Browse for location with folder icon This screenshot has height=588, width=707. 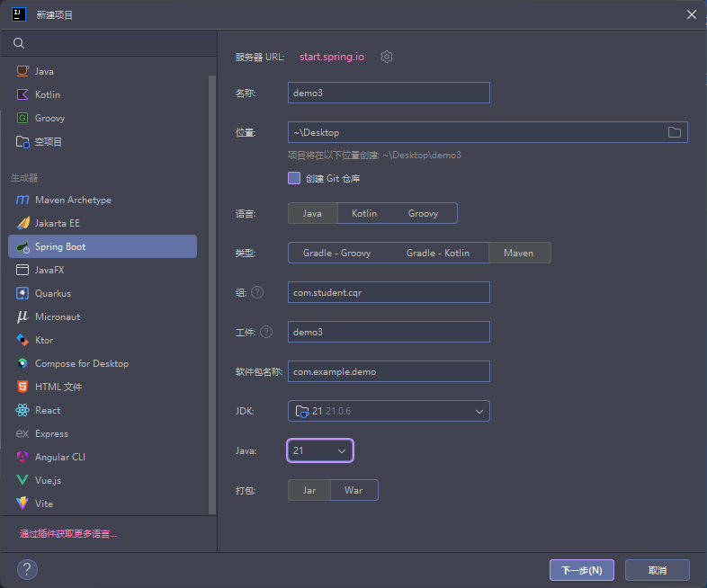point(674,132)
